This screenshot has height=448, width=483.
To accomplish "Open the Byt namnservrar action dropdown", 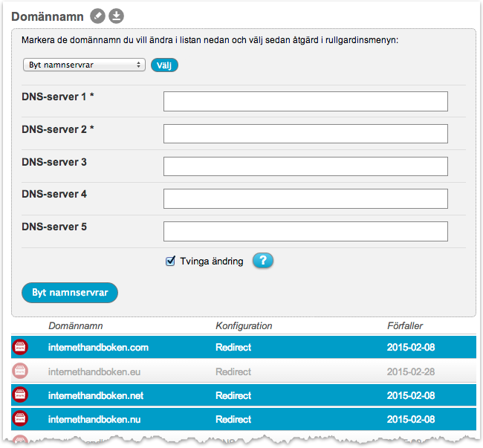I will pyautogui.click(x=83, y=65).
